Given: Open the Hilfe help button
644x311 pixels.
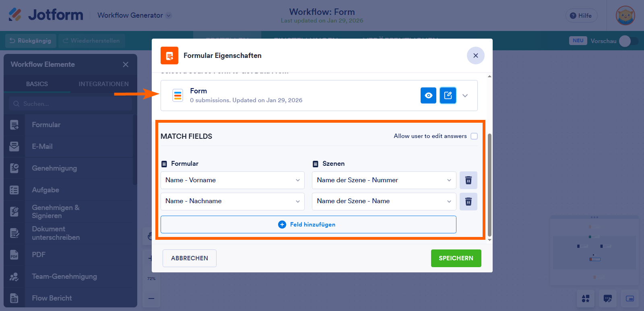Looking at the screenshot, I should pyautogui.click(x=581, y=16).
